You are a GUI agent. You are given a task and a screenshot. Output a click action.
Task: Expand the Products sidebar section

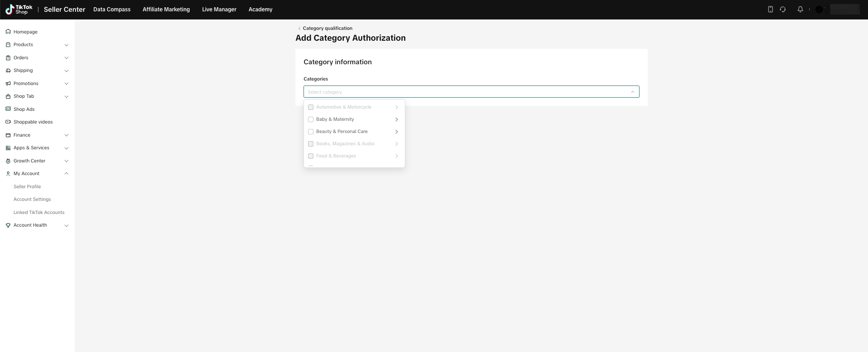coord(66,45)
